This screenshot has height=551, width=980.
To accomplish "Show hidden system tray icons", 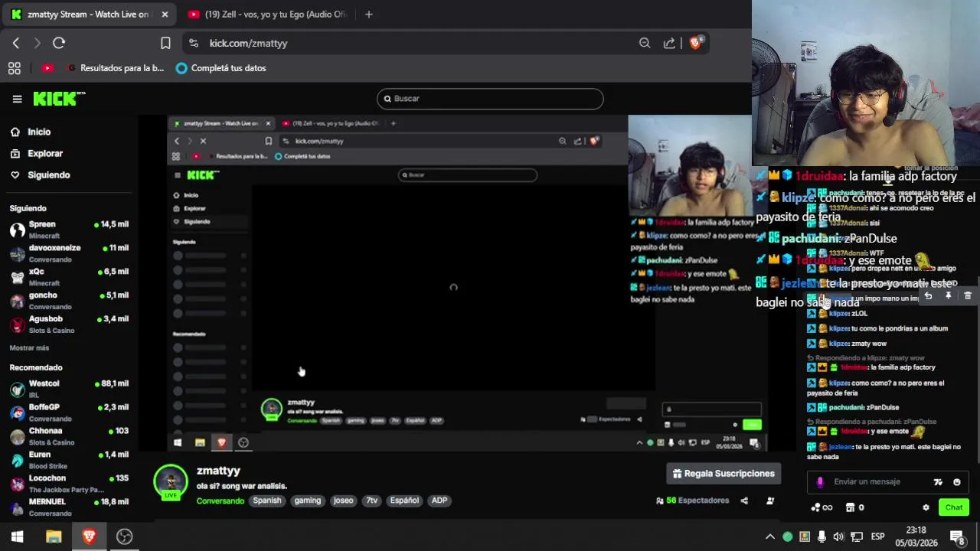I will (x=770, y=536).
